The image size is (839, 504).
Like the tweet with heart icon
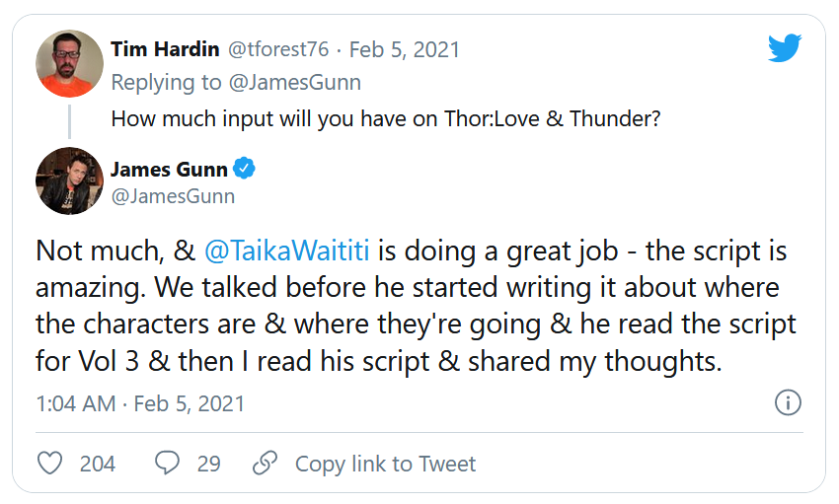coord(49,464)
